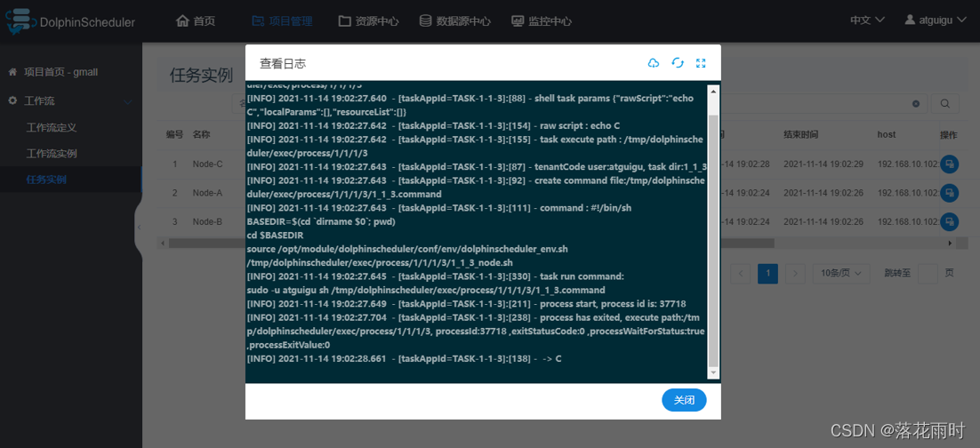Click the 跳转至 page number input
This screenshot has width=980, height=448.
(928, 273)
